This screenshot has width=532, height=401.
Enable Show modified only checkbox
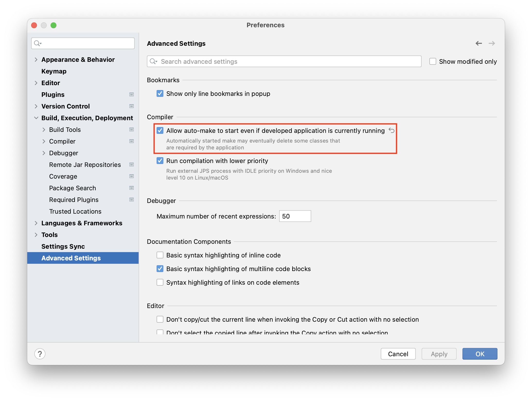(x=433, y=61)
